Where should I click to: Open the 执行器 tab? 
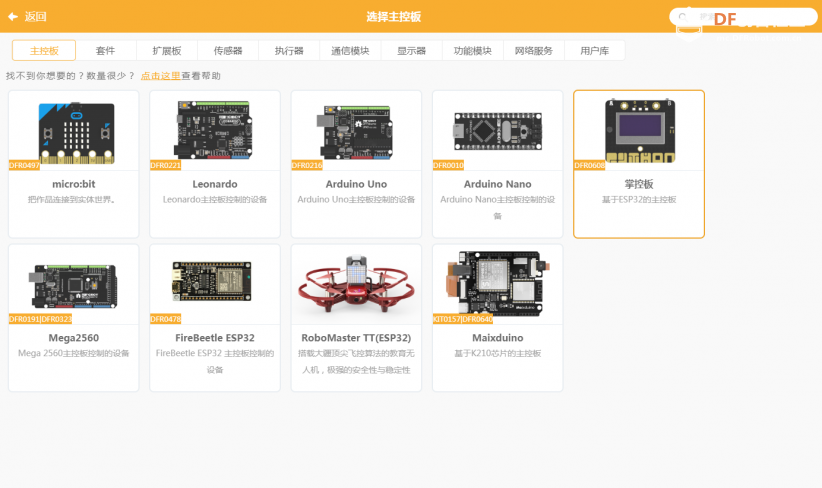(x=289, y=51)
